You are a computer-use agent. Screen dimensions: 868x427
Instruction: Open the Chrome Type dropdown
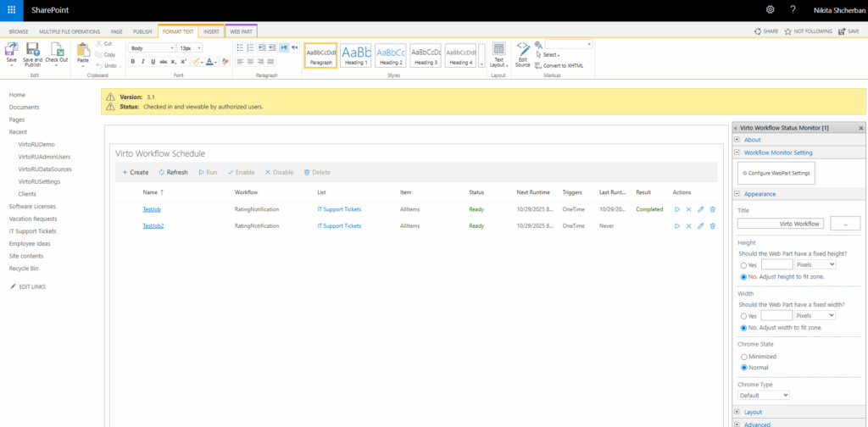click(x=763, y=395)
